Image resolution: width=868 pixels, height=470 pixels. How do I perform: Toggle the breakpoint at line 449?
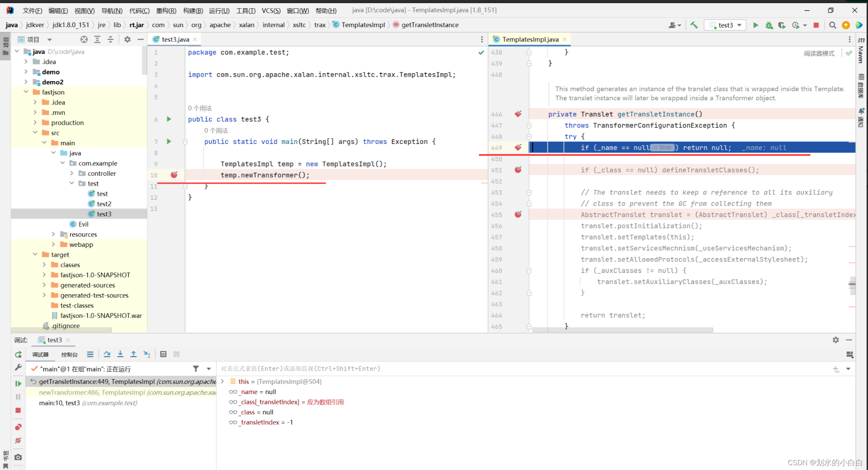[518, 147]
